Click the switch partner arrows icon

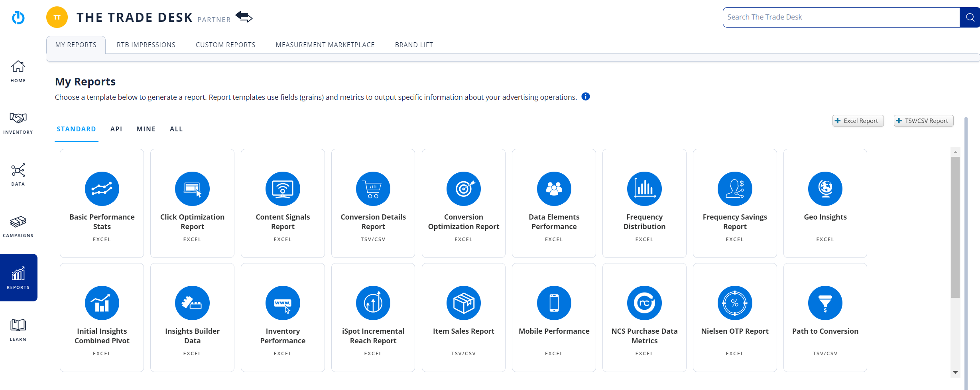(244, 17)
